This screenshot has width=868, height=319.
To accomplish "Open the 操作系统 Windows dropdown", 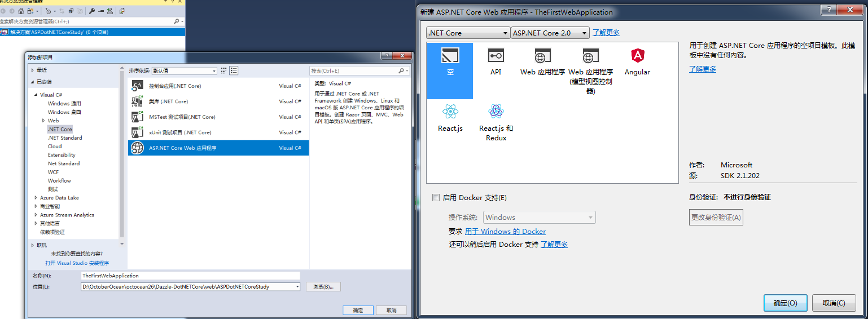I will click(x=539, y=217).
